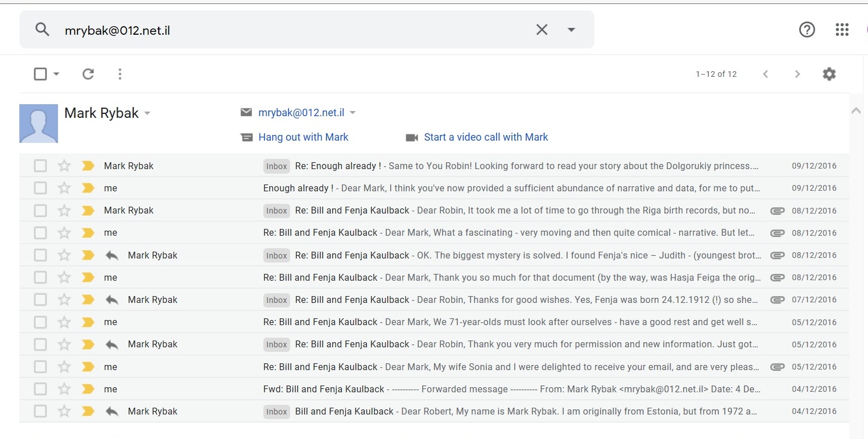Select the 04/12/2016 Mark Rybak email checkbox
The height and width of the screenshot is (439, 868).
point(40,411)
